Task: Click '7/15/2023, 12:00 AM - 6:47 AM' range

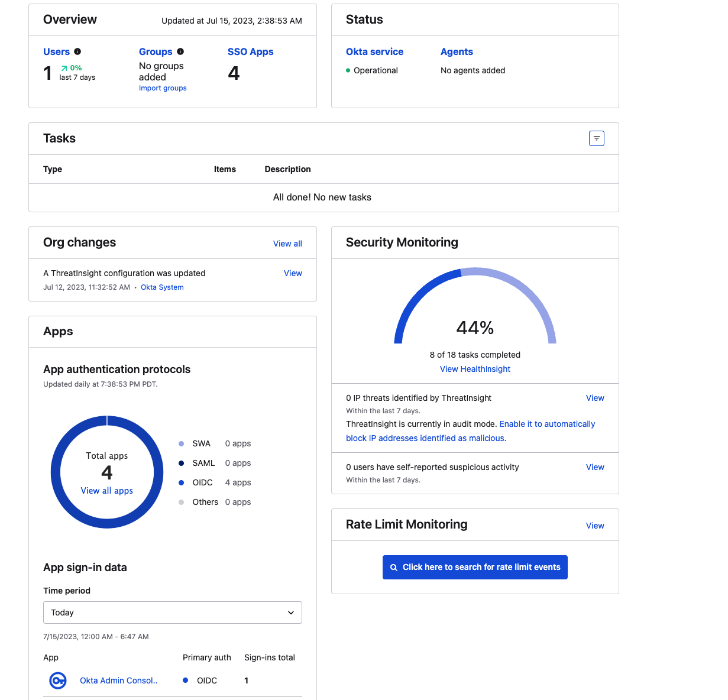Action: pos(96,637)
